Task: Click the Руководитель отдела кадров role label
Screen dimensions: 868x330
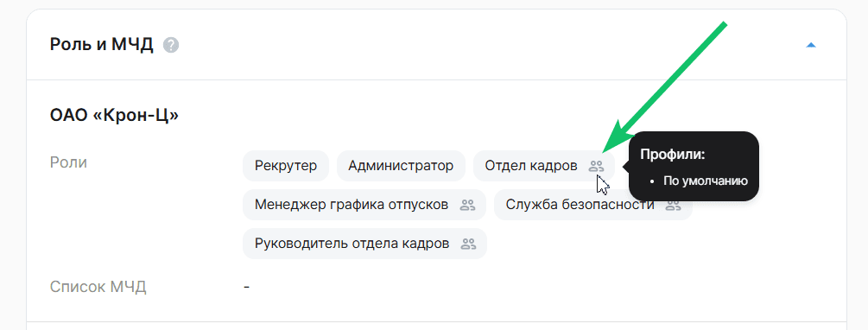Action: (352, 244)
